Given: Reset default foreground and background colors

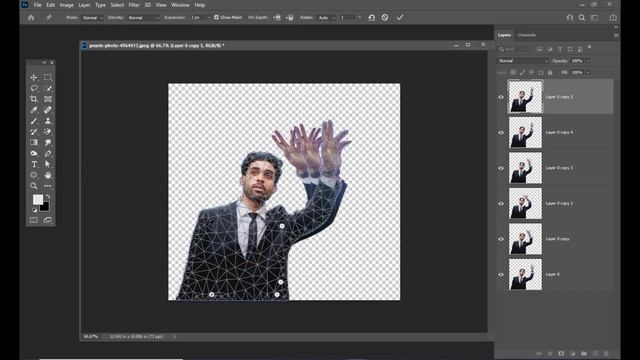Looking at the screenshot, I should pyautogui.click(x=34, y=210).
